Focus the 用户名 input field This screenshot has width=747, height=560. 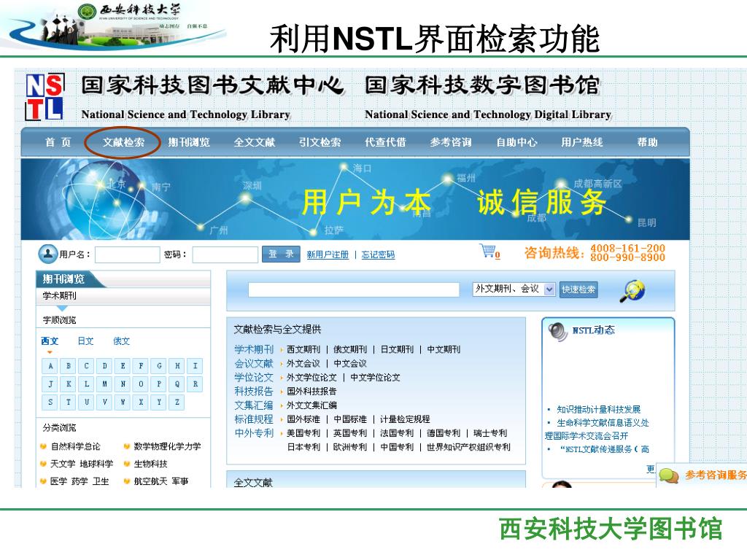point(128,254)
